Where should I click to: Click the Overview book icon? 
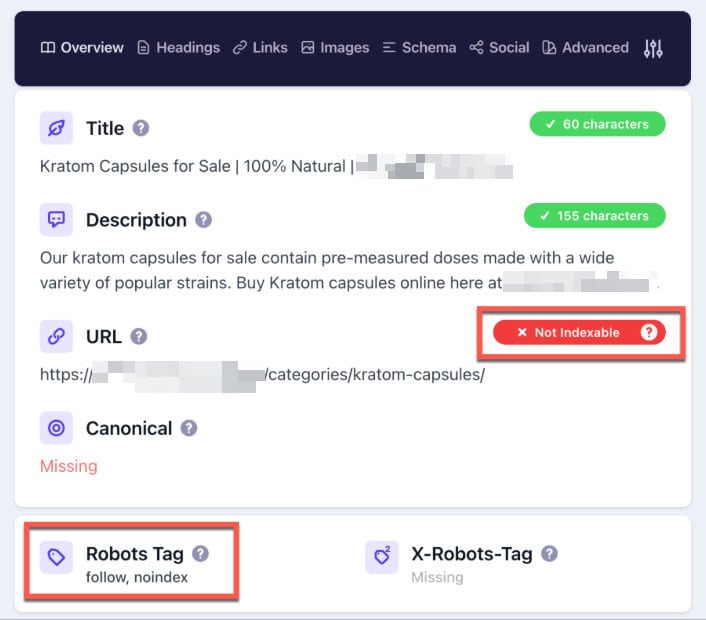[x=48, y=47]
